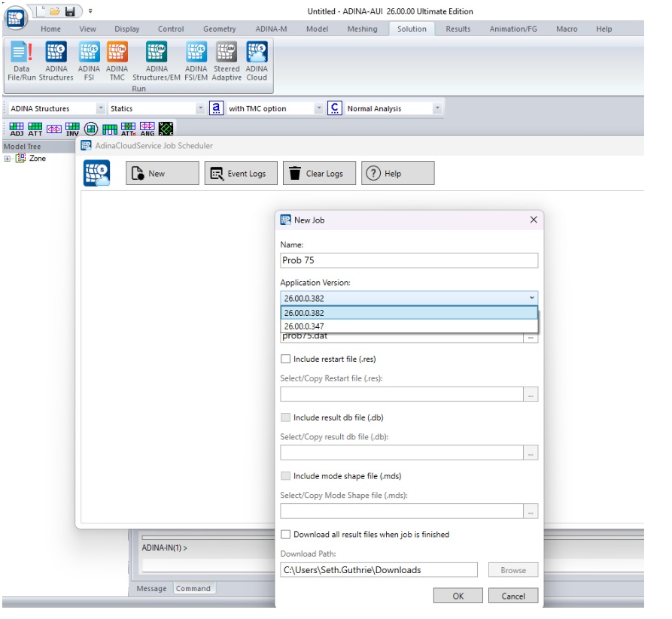This screenshot has width=672, height=619.
Task: Click the job Name field containing Prob 75
Action: 409,260
